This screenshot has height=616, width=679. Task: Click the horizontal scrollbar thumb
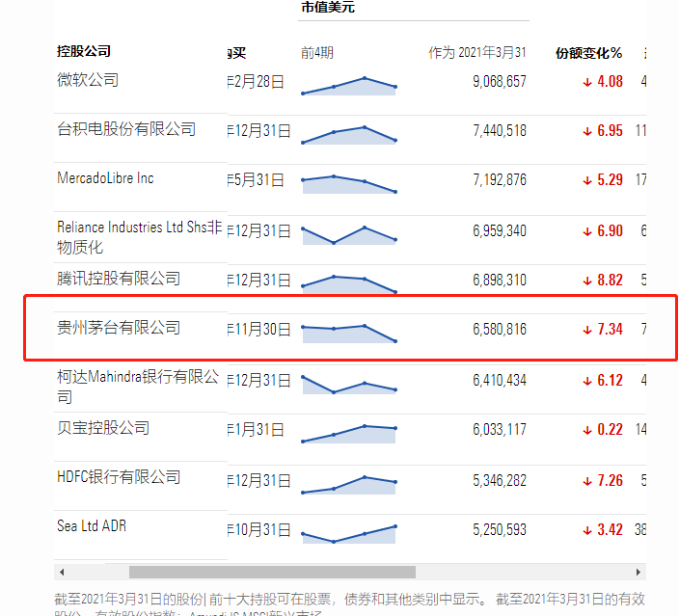click(272, 573)
